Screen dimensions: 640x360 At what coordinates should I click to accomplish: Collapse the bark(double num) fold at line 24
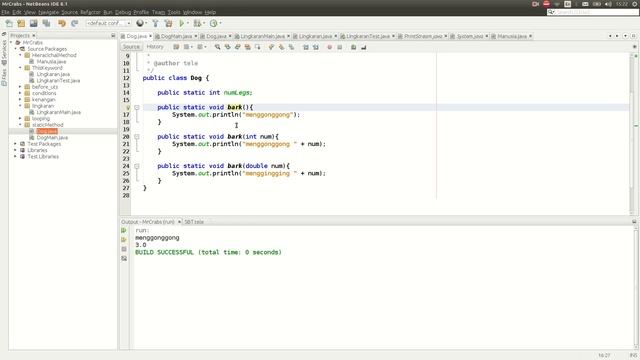pyautogui.click(x=137, y=166)
